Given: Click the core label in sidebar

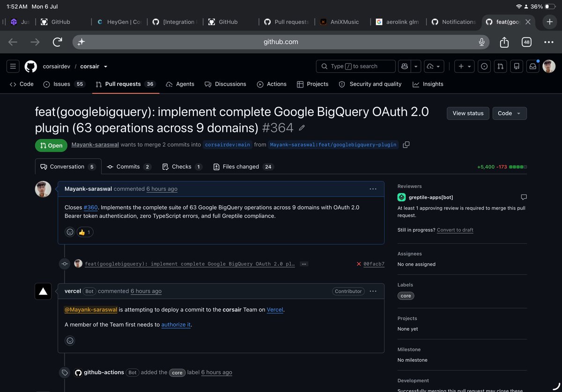Looking at the screenshot, I should [406, 296].
